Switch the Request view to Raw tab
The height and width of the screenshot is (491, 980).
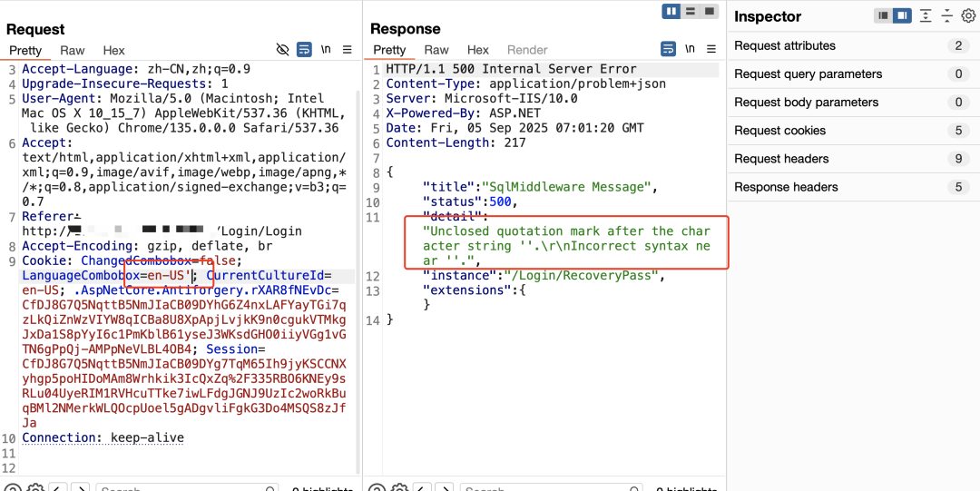(73, 51)
